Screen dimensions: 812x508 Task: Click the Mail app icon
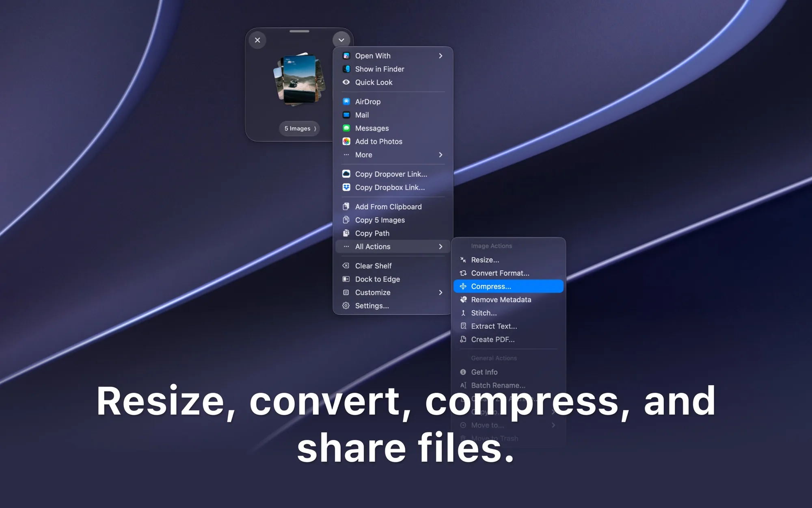click(x=346, y=115)
